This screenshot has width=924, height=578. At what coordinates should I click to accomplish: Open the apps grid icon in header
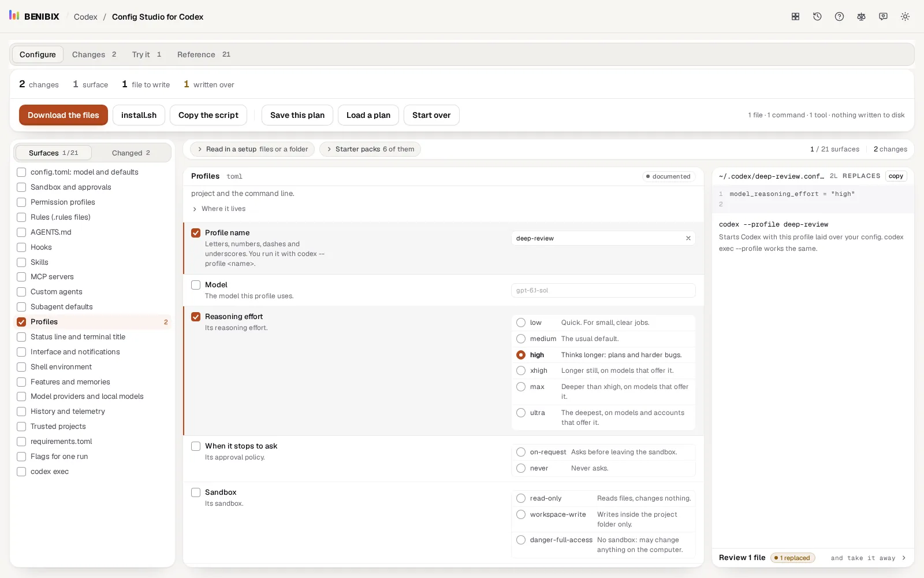(x=795, y=17)
